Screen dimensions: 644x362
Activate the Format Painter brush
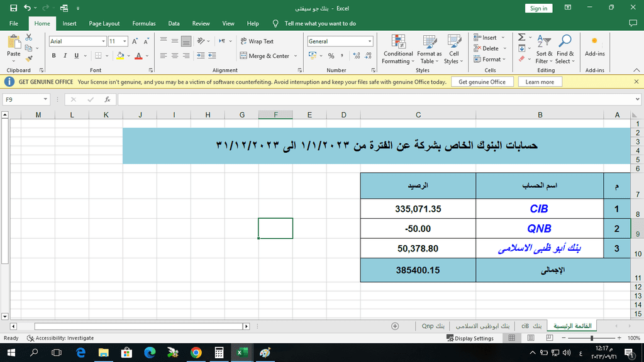coord(29,59)
